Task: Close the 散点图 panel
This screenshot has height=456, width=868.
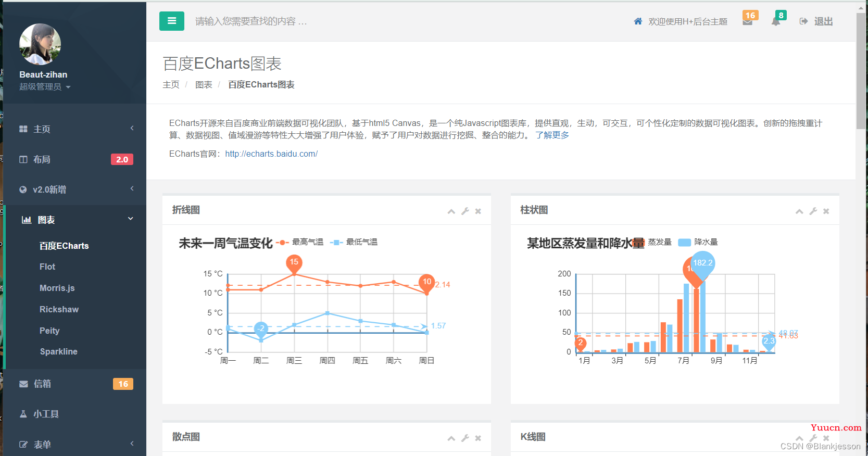Action: (x=478, y=438)
